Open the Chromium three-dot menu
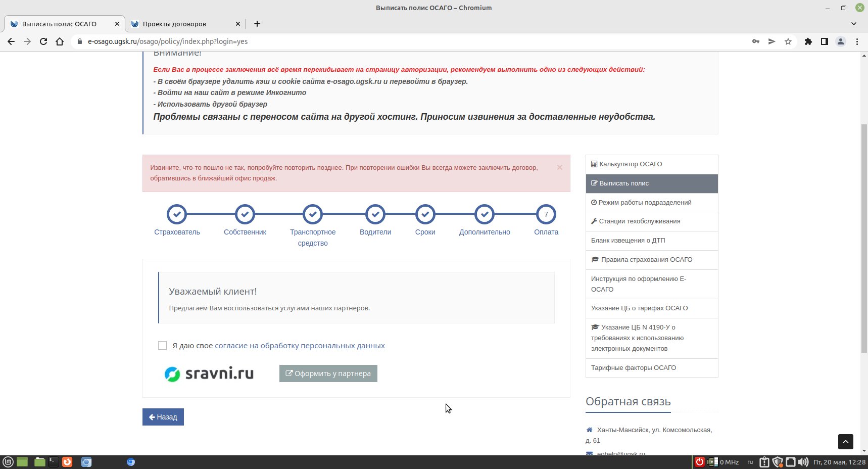Viewport: 868px width, 469px height. coord(857,41)
